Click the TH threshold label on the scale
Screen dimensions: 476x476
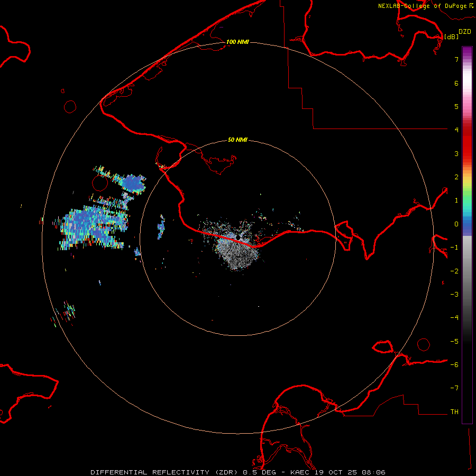tap(454, 412)
